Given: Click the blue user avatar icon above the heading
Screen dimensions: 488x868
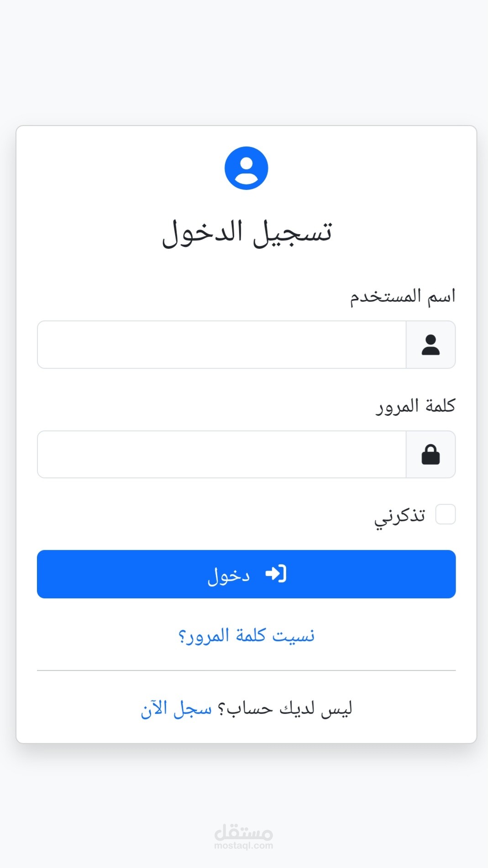Looking at the screenshot, I should tap(246, 168).
